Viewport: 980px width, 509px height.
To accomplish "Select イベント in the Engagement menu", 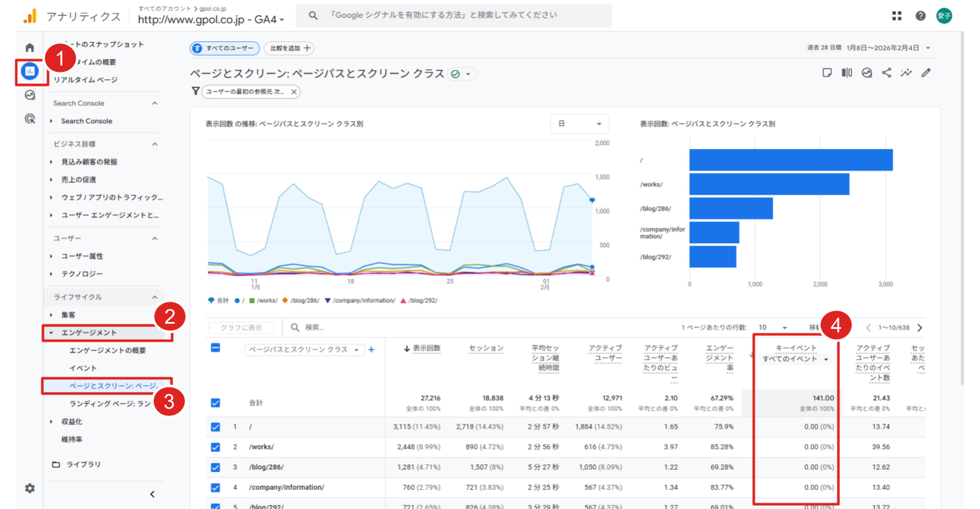I will click(83, 368).
